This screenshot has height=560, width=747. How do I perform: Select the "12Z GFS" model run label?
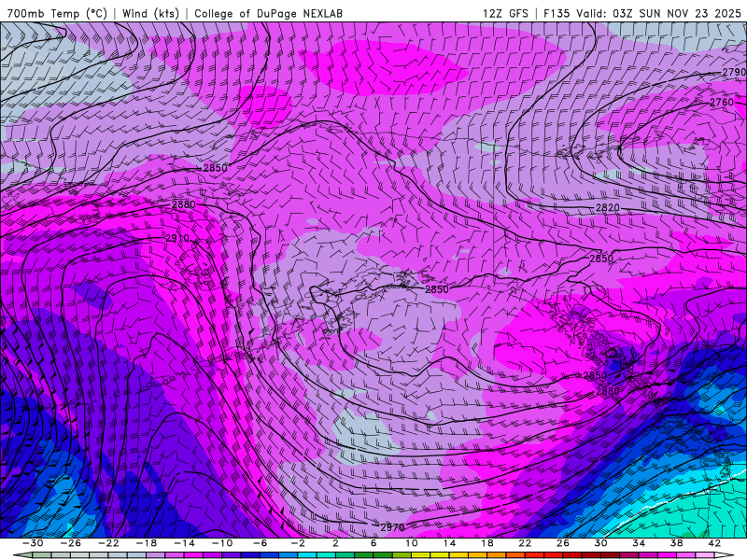(505, 13)
